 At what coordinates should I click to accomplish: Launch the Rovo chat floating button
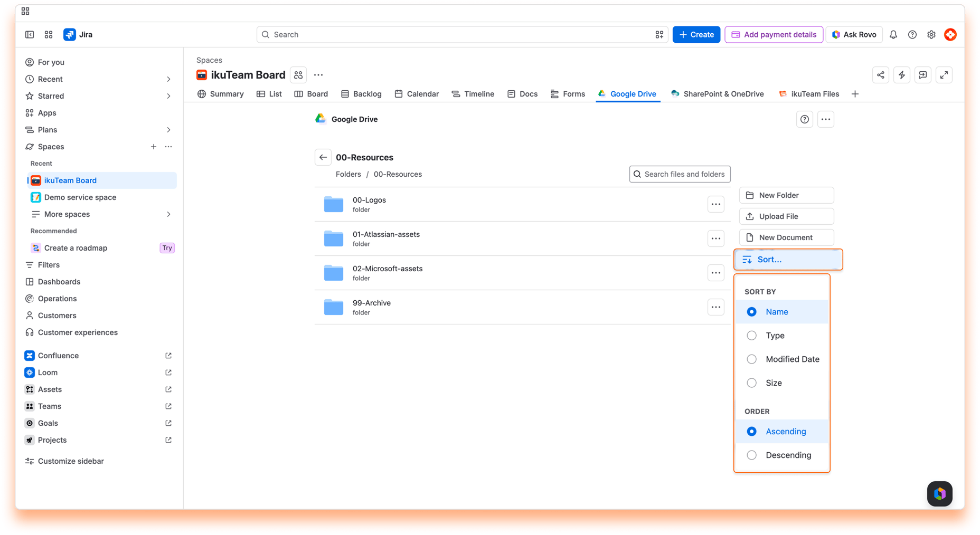click(940, 494)
